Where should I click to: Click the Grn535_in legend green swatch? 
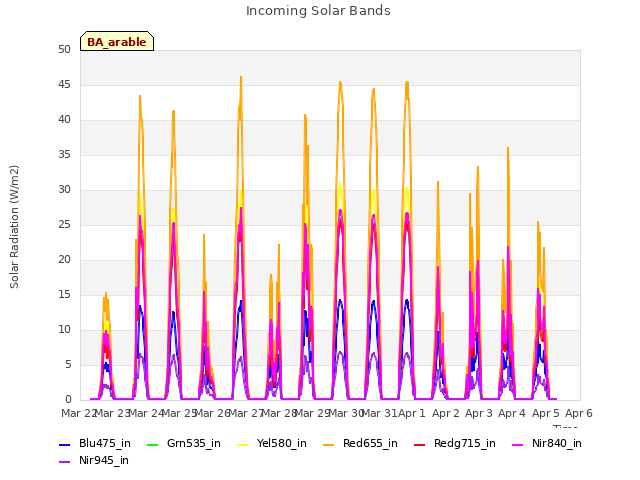[152, 444]
